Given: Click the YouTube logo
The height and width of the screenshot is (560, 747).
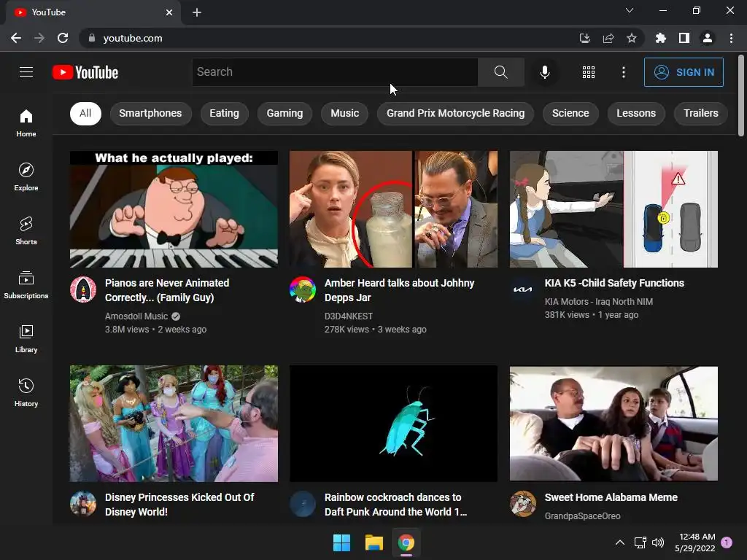Looking at the screenshot, I should pyautogui.click(x=85, y=72).
